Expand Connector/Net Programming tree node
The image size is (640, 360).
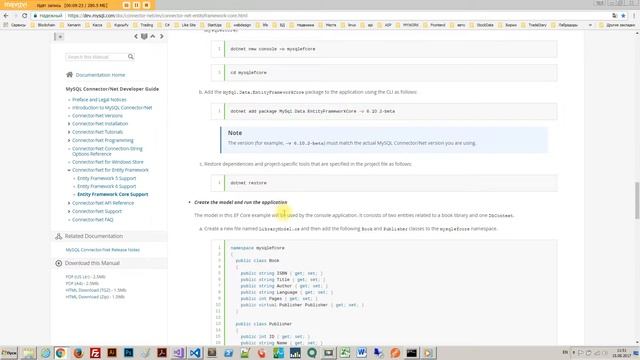click(x=69, y=140)
